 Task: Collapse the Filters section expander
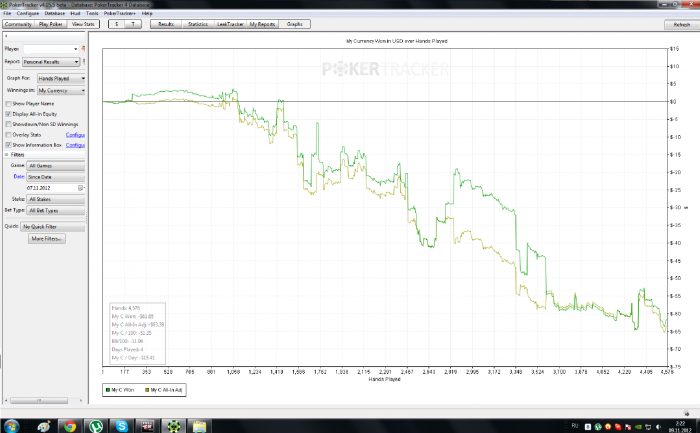7,154
